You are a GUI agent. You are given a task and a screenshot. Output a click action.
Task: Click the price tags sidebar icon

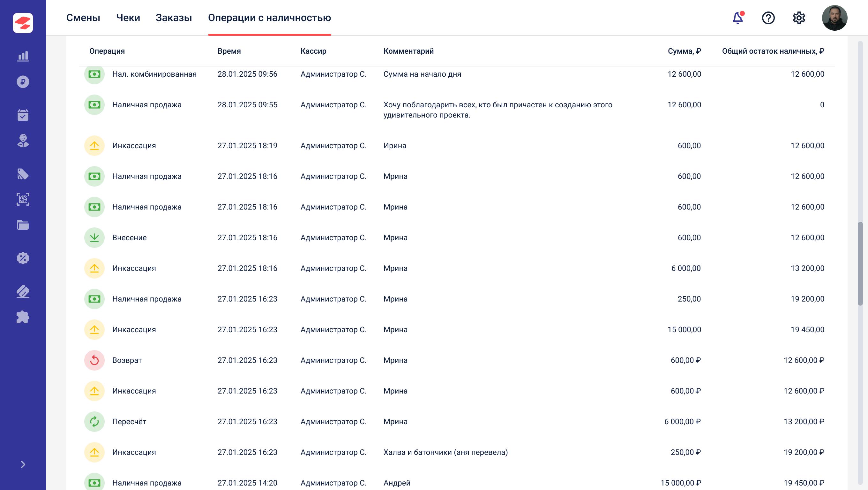click(x=23, y=174)
